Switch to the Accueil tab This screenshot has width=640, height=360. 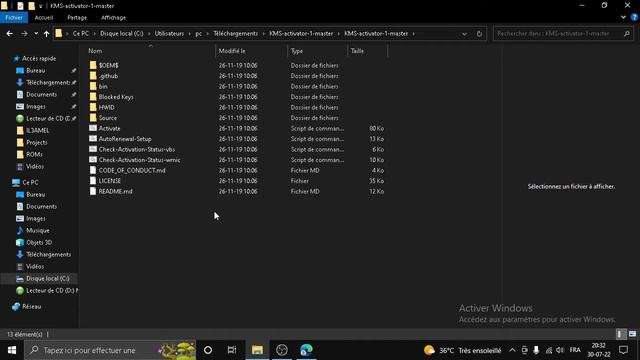point(44,18)
